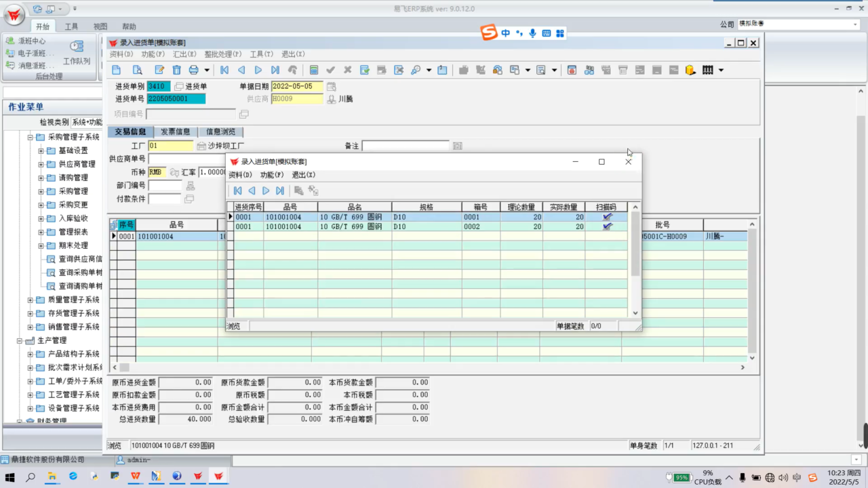Screen dimensions: 868x488
Task: Click main grid horizontal scrollbar right arrow
Action: [x=743, y=367]
